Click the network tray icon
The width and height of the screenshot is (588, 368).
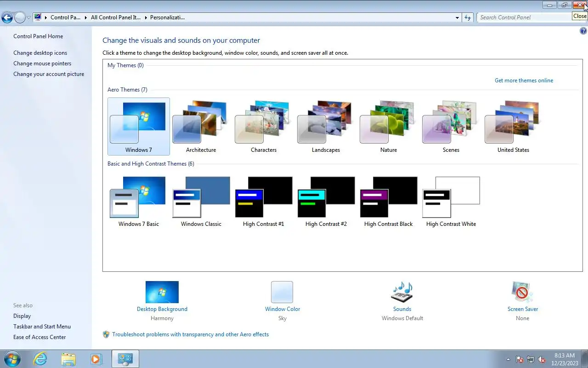(x=531, y=360)
